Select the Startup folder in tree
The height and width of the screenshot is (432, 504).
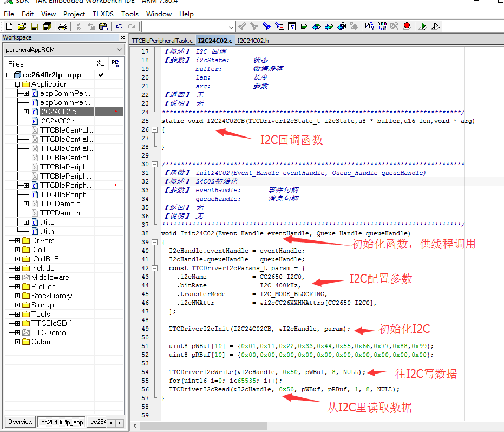(x=42, y=305)
